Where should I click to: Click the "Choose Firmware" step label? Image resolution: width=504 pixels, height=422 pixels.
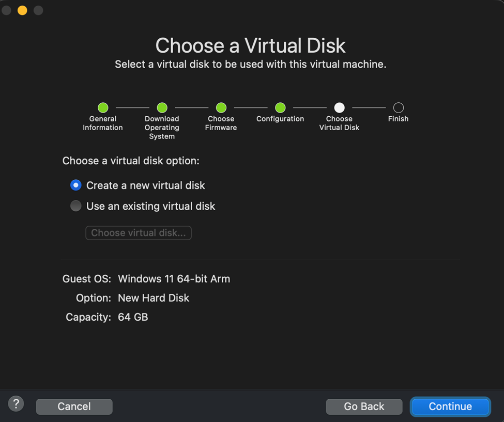click(221, 123)
